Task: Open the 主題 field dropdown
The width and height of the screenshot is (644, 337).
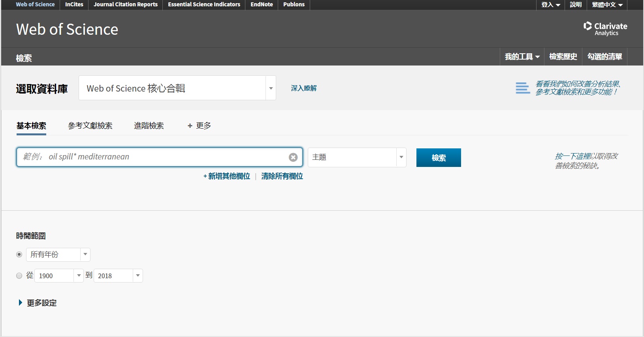Action: (357, 157)
